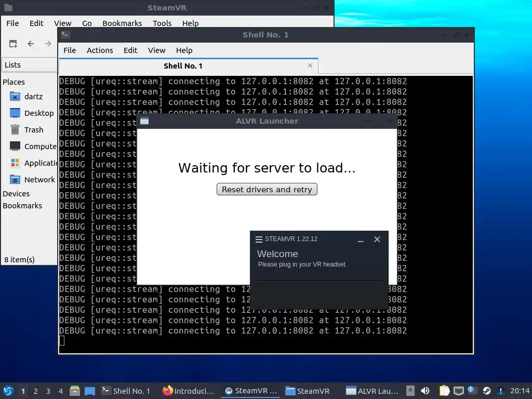Open the update notifier tray icon
This screenshot has width=532, height=399.
[x=472, y=391]
